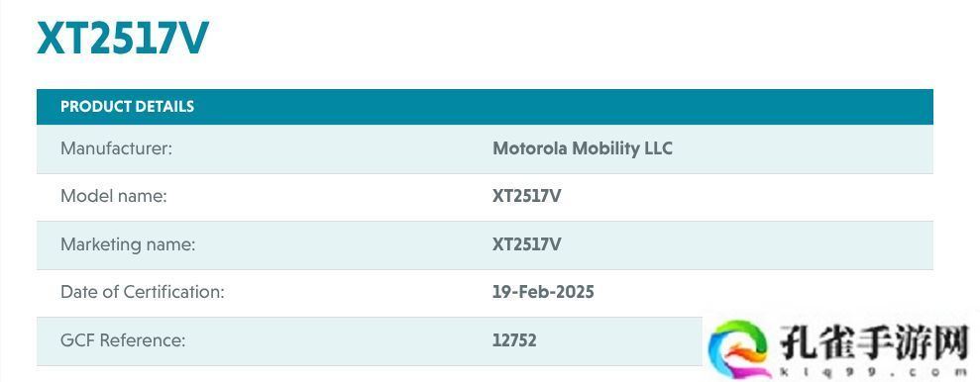
Task: Click the Model name table row
Action: coord(485,197)
